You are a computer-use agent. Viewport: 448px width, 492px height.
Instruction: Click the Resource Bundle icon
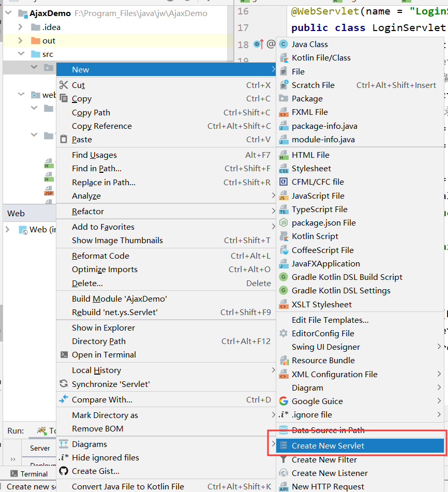[x=283, y=361]
